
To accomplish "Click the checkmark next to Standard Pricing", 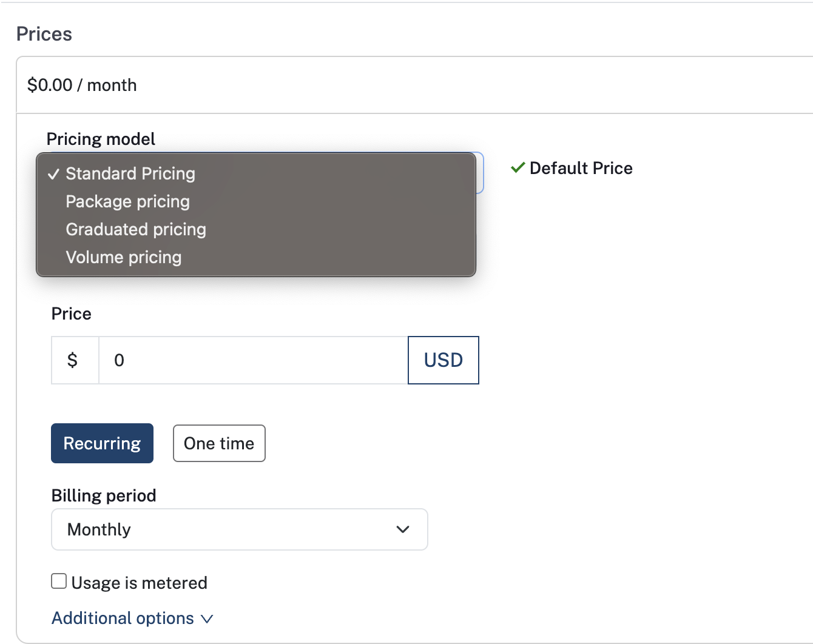I will [54, 174].
